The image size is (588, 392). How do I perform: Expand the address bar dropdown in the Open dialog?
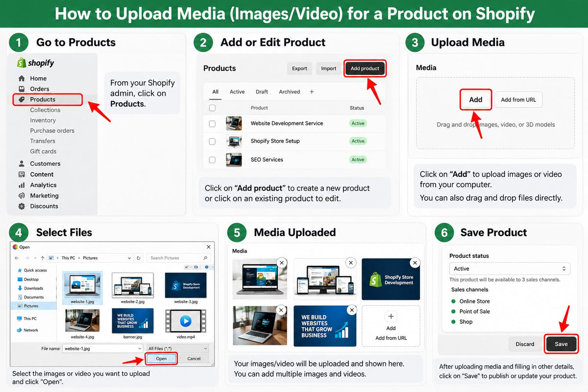tap(129, 258)
